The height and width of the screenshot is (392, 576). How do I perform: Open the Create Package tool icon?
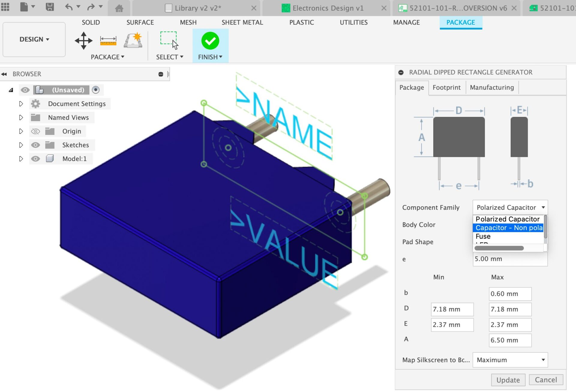[x=132, y=41]
